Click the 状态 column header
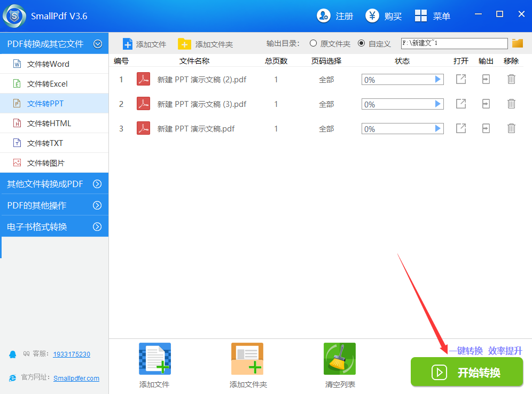The height and width of the screenshot is (394, 532). [x=402, y=61]
